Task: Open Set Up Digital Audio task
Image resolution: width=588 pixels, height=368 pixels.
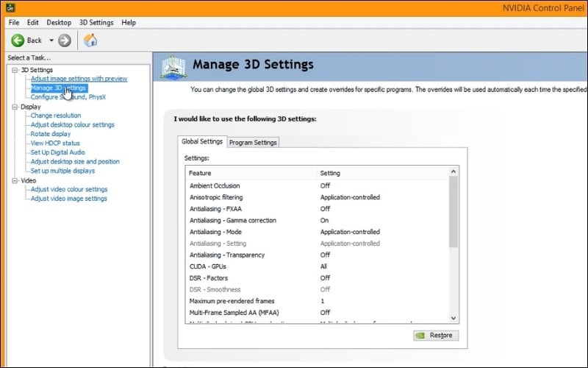Action: (x=58, y=152)
